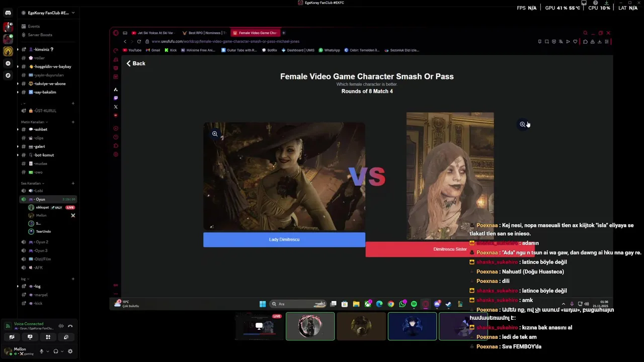Open the Activities launcher icon

click(x=48, y=337)
